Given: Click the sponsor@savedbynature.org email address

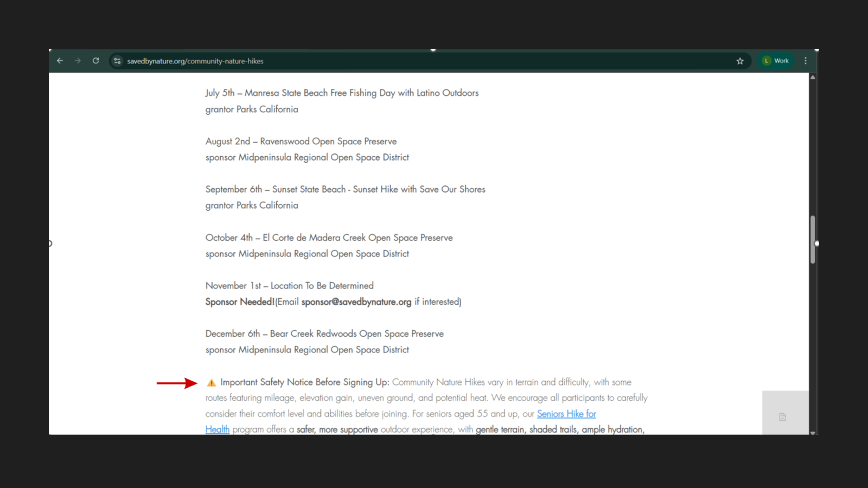Looking at the screenshot, I should [356, 302].
